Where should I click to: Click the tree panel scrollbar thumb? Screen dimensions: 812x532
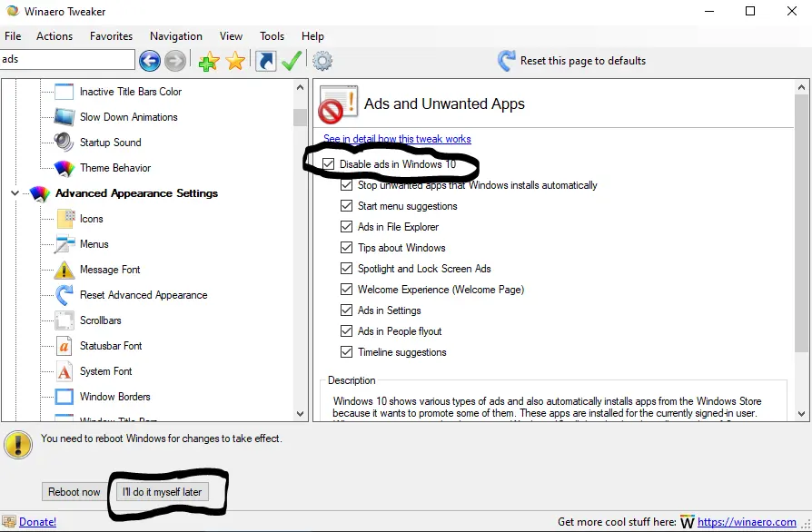(301, 117)
